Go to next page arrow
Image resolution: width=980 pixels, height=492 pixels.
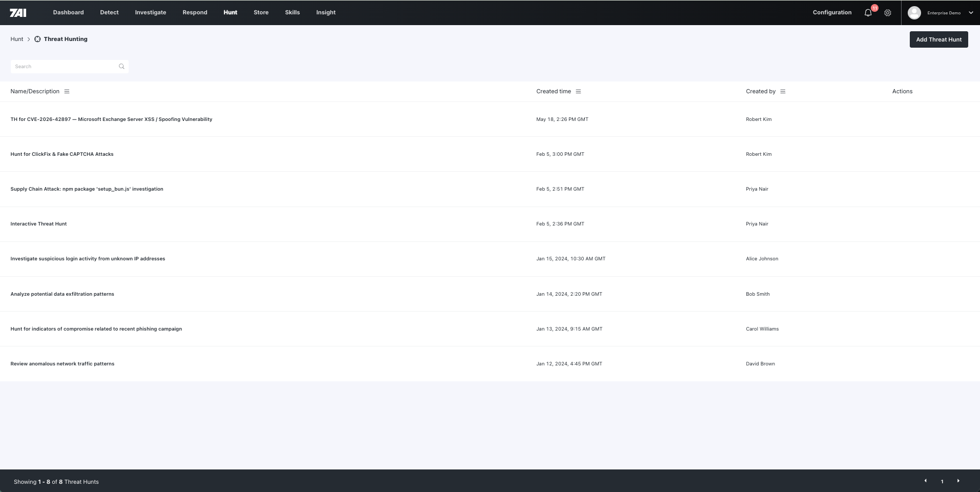click(x=958, y=481)
